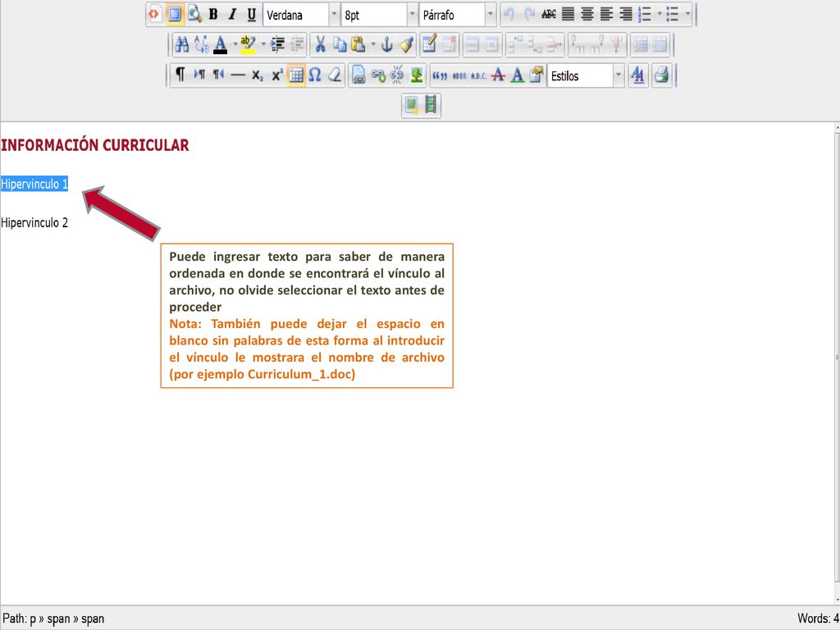Toggle strikethrough ABC formatting
This screenshot has width=840, height=630.
coord(549,15)
